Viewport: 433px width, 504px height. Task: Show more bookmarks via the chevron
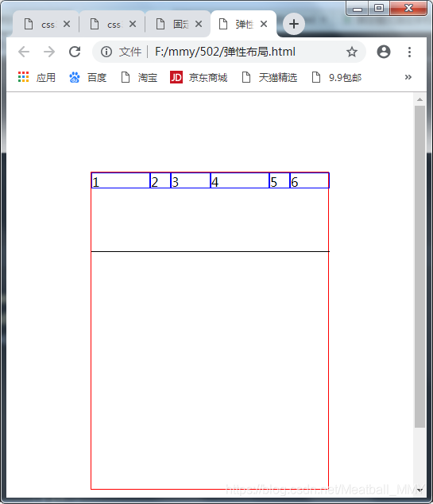[408, 77]
